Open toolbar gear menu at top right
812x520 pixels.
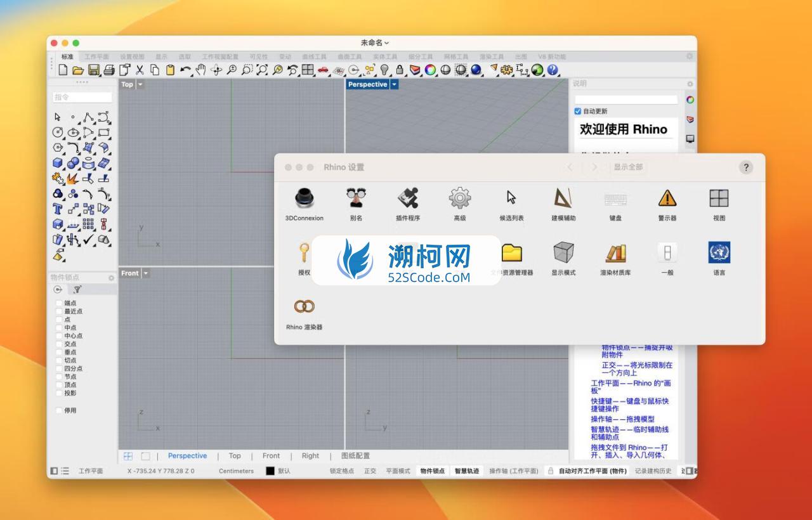[x=690, y=56]
